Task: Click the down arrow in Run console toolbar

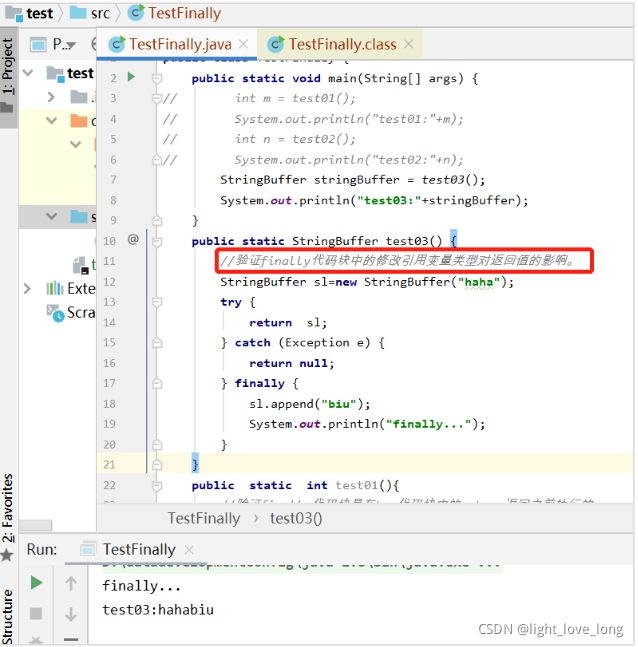Action: 71,614
